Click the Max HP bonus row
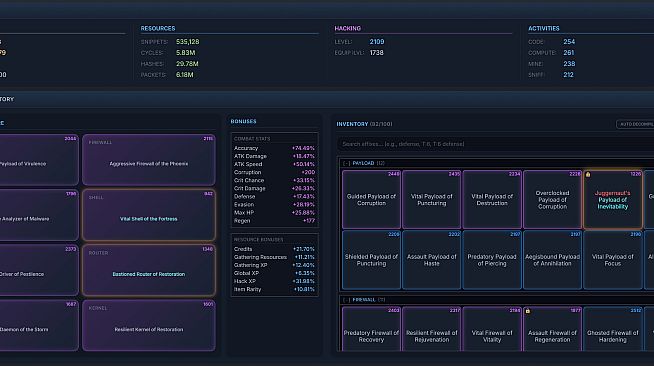Viewport: 654px width, 366px height. [x=274, y=213]
